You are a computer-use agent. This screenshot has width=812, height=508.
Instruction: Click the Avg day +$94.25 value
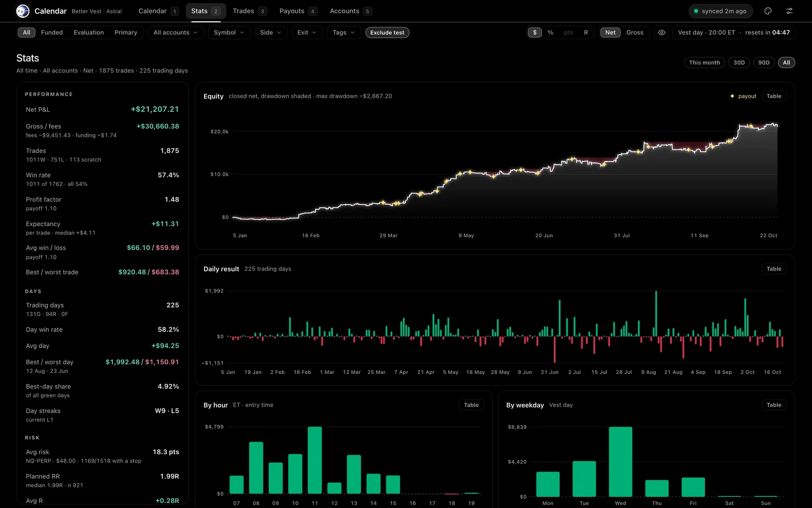point(165,346)
